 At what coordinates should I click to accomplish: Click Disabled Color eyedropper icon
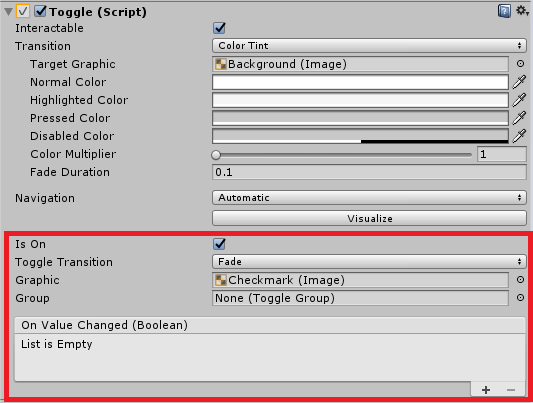519,136
